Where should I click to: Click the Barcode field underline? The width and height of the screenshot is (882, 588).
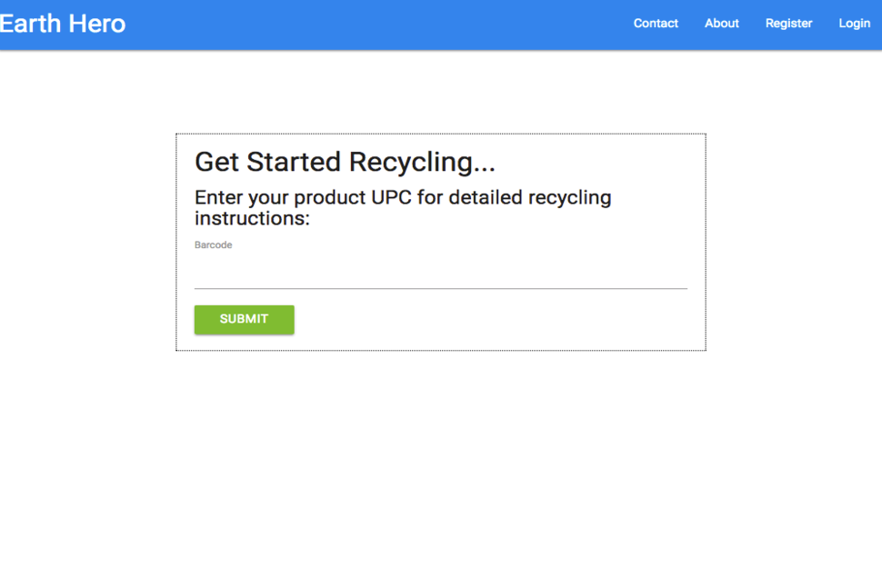(440, 288)
